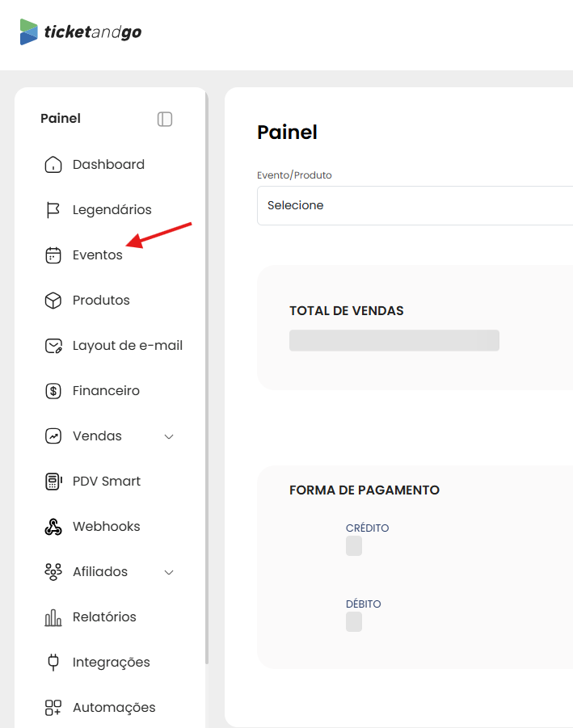Click the ticketandgo logo
Screen dimensions: 573x728
tap(81, 32)
